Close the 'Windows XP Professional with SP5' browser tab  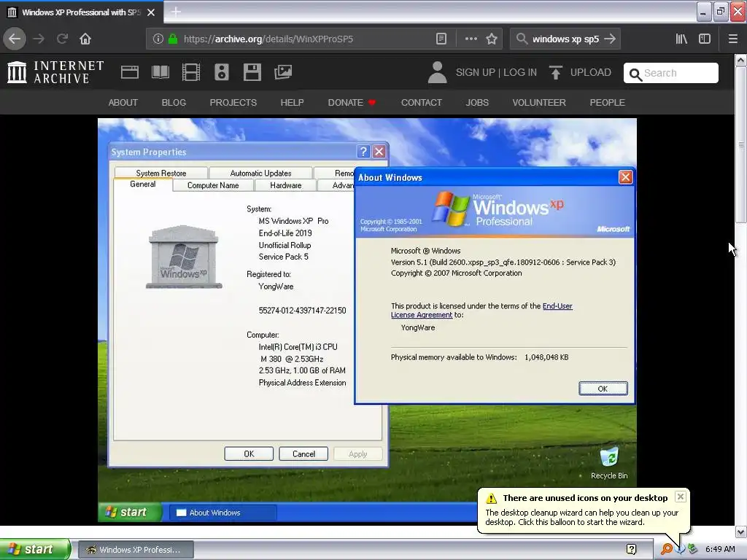[151, 12]
